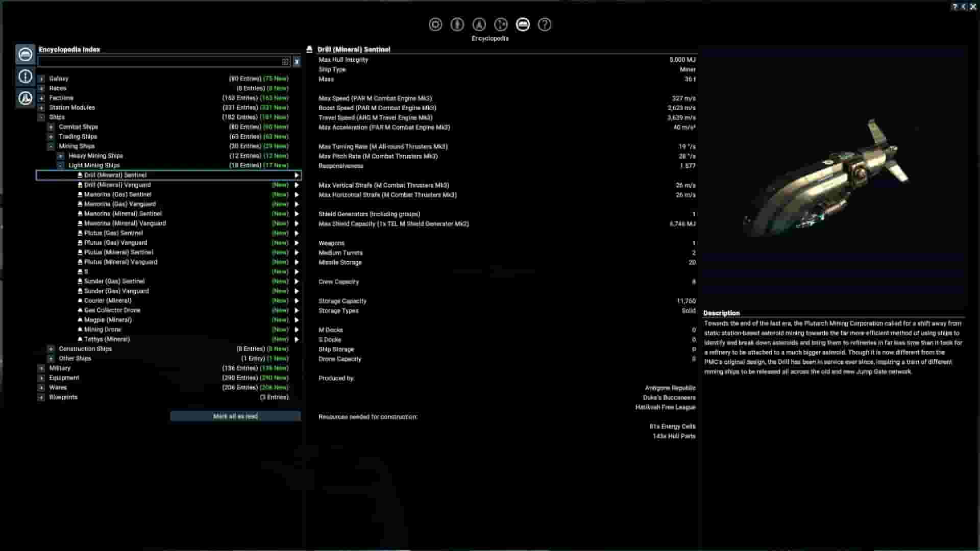Expand Heavy Mining Ships subcategory
The height and width of the screenshot is (551, 980).
(x=61, y=156)
